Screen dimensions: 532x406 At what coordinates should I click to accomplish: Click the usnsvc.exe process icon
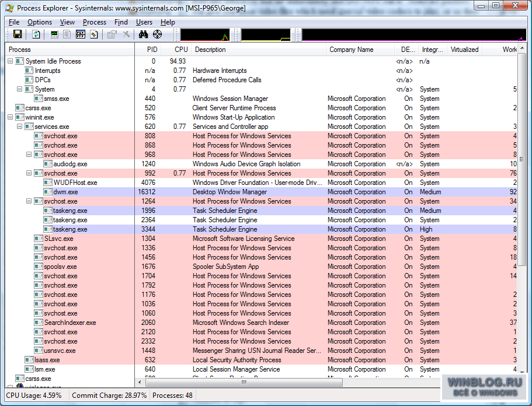click(39, 351)
